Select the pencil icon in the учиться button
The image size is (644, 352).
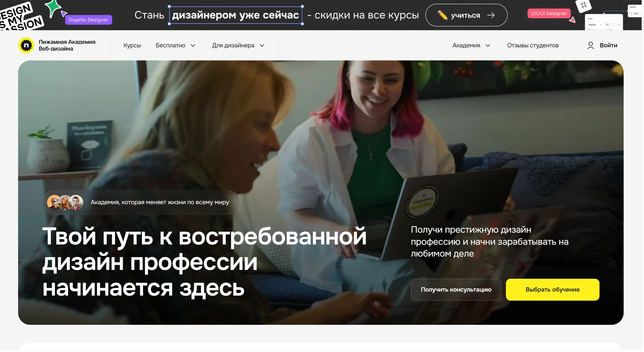[442, 15]
